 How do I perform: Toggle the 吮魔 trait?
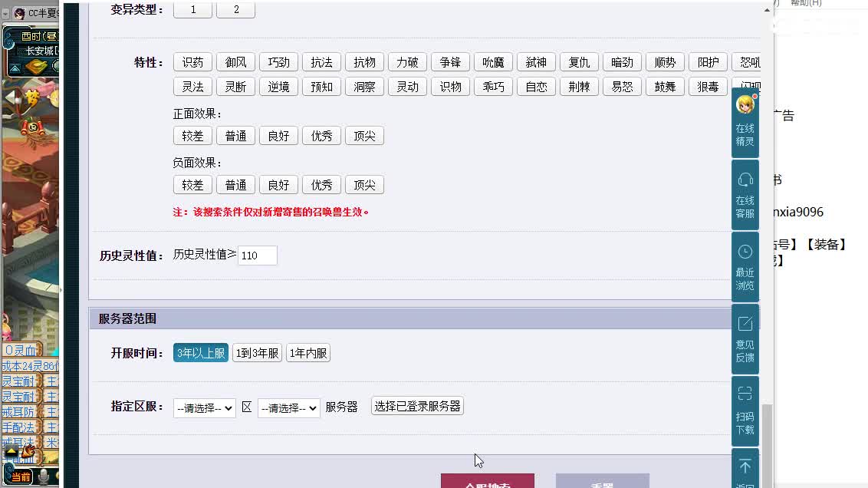coord(493,62)
